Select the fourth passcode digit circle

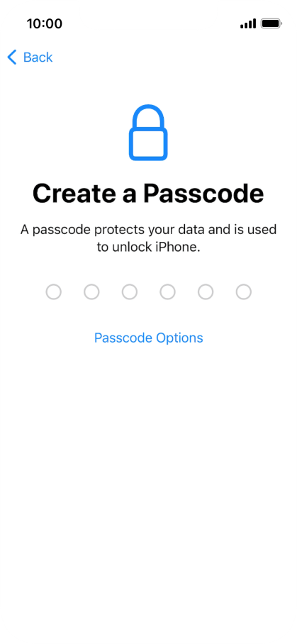coord(167,292)
